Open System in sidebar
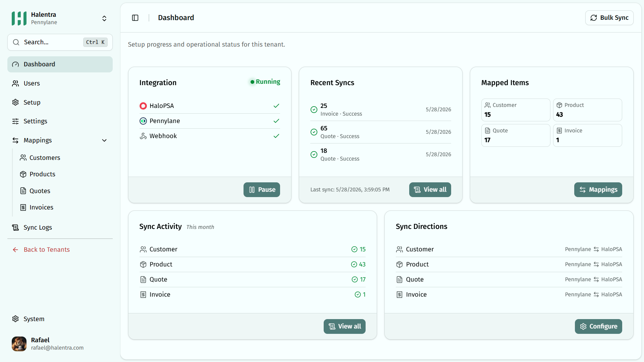This screenshot has width=644, height=362. (60, 319)
